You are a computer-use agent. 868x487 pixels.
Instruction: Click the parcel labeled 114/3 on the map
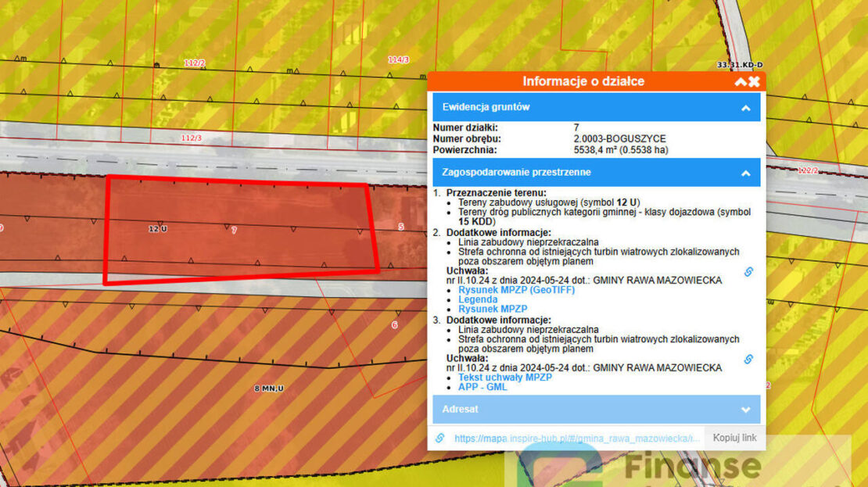click(x=398, y=59)
